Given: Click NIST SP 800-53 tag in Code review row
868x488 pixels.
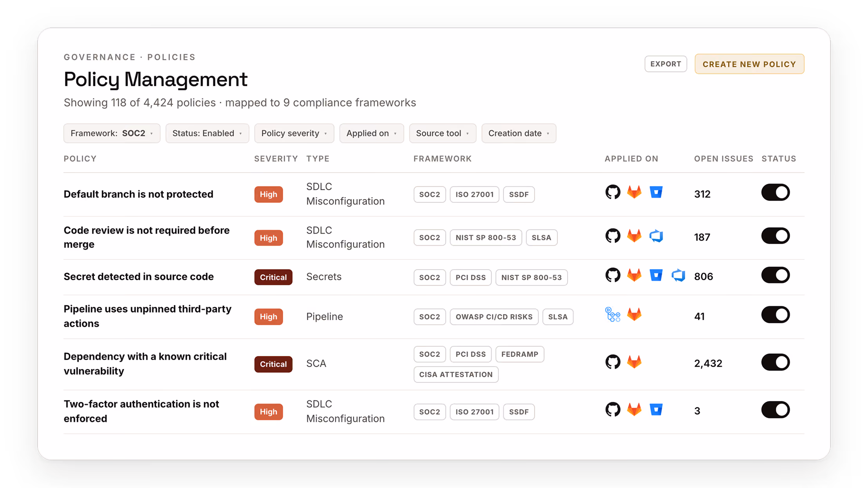Looking at the screenshot, I should click(x=486, y=238).
